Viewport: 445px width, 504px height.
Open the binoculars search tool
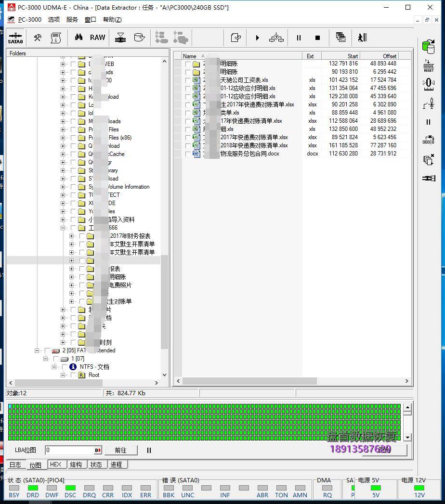pos(79,38)
